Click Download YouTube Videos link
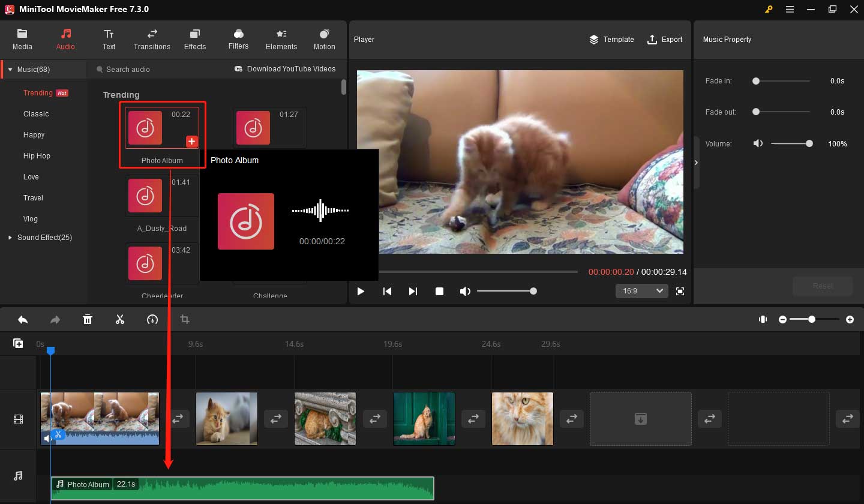Screen dimensions: 864x504 click(x=285, y=69)
